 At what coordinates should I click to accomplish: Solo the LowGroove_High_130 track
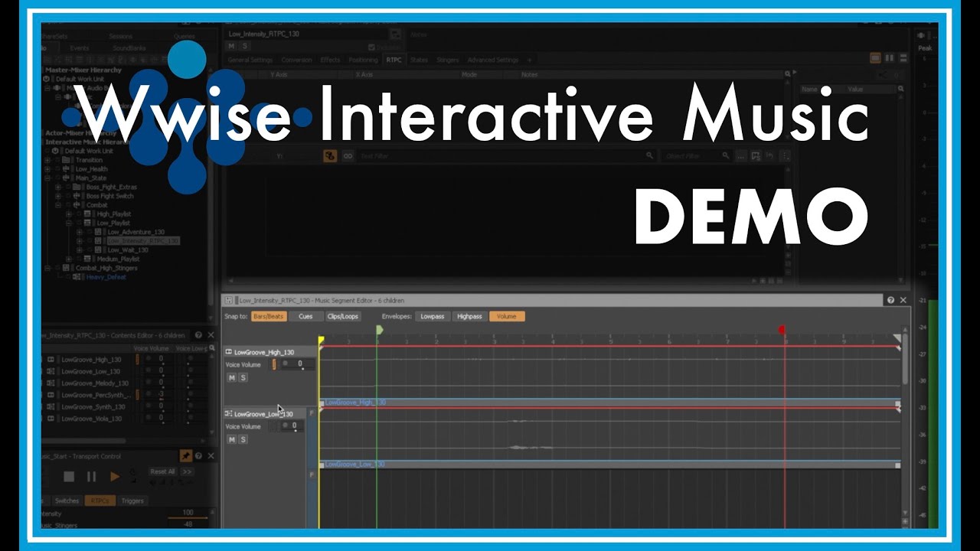[x=243, y=377]
